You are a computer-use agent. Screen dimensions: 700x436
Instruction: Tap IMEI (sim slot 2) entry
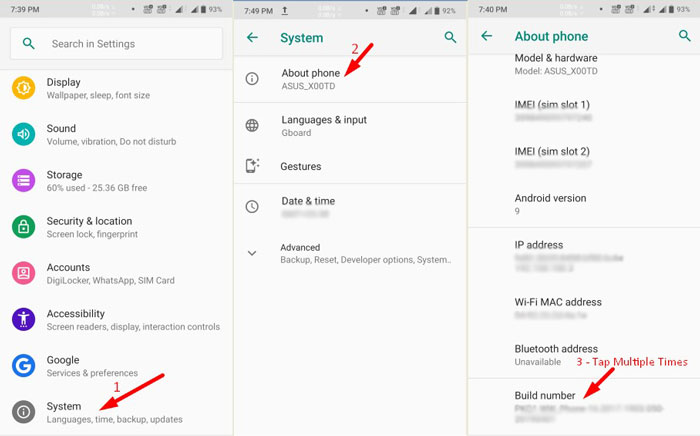[x=584, y=157]
